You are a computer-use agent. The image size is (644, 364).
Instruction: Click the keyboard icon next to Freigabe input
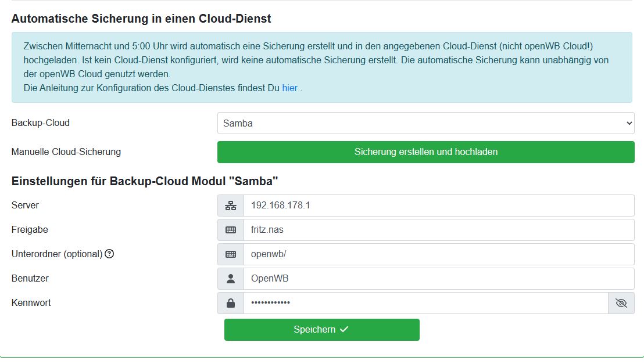(x=231, y=230)
